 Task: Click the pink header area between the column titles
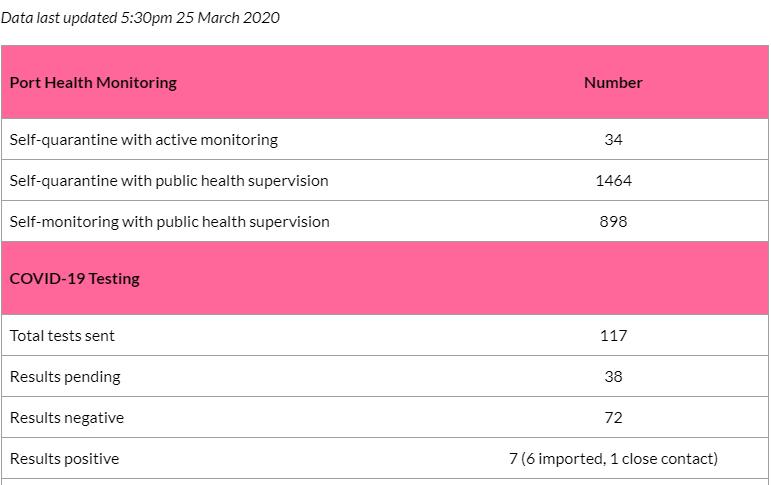(x=379, y=82)
